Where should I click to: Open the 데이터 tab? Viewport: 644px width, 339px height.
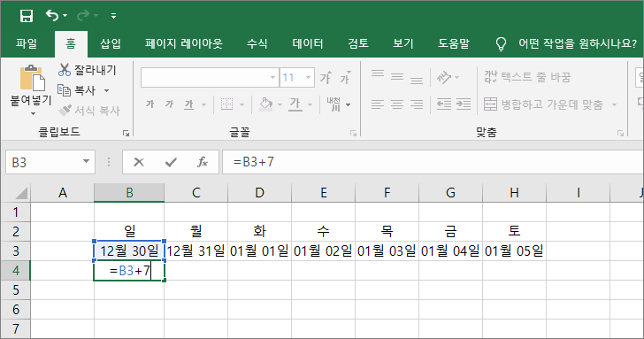308,43
